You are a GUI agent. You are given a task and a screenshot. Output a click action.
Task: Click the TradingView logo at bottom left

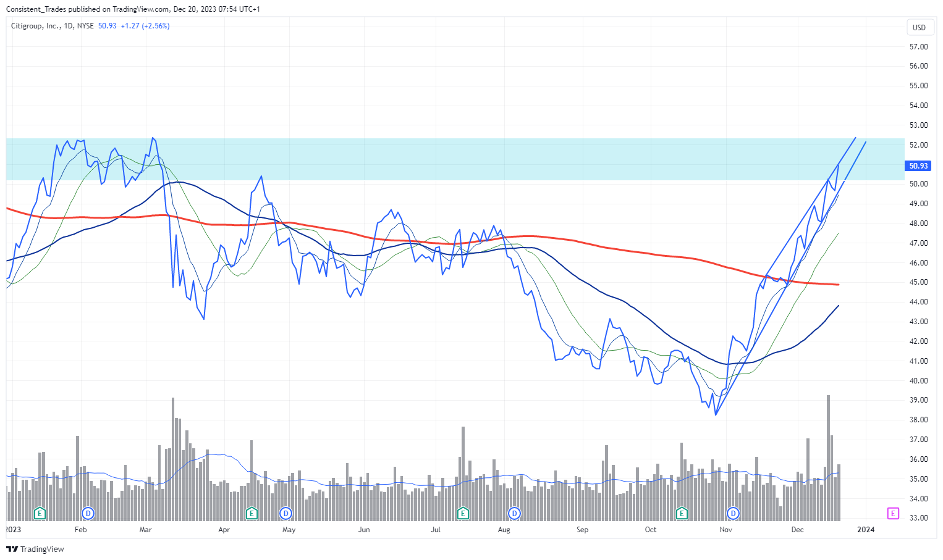[x=35, y=549]
